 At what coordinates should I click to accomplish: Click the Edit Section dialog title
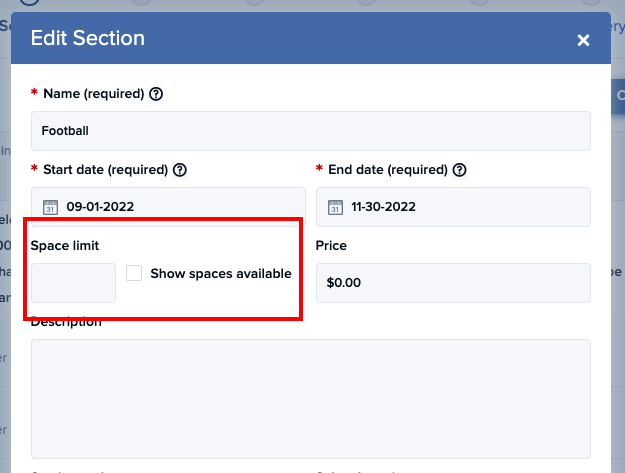[x=88, y=38]
